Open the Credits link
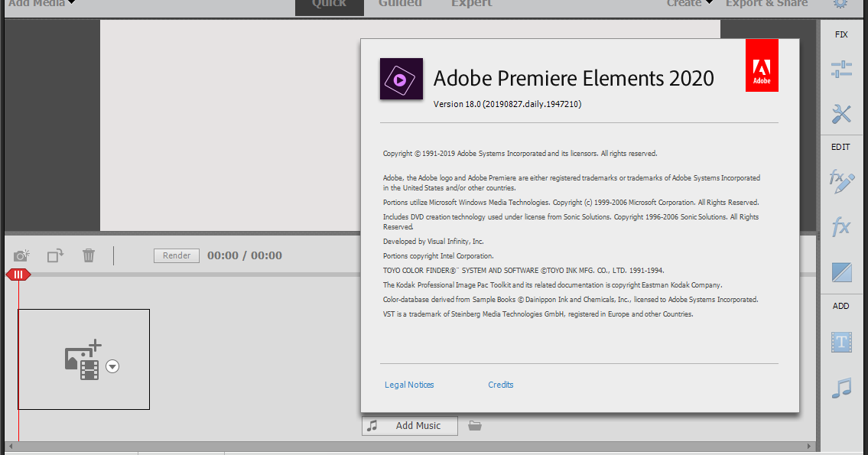 pos(500,385)
